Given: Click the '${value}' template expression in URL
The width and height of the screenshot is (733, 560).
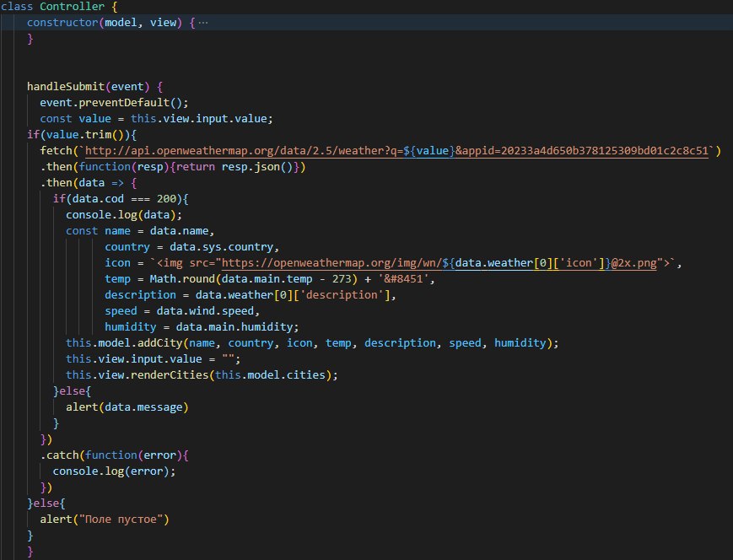Looking at the screenshot, I should (x=428, y=150).
